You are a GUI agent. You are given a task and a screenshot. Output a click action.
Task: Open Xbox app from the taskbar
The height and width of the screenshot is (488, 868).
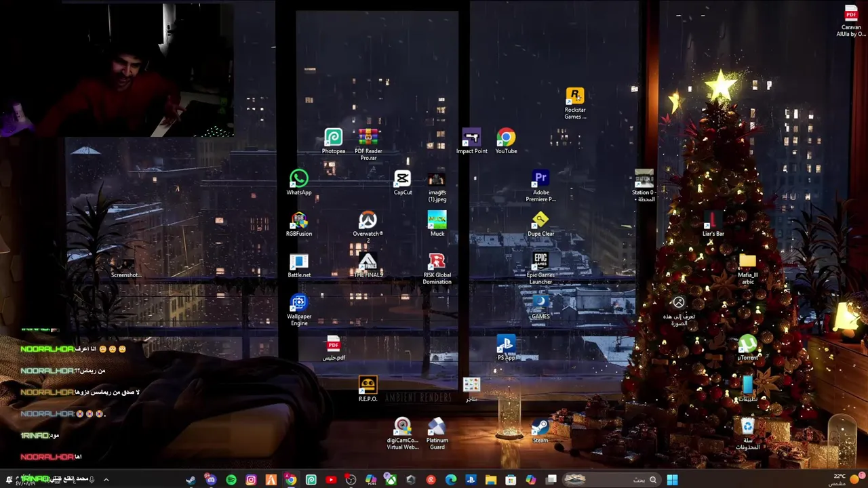click(391, 480)
